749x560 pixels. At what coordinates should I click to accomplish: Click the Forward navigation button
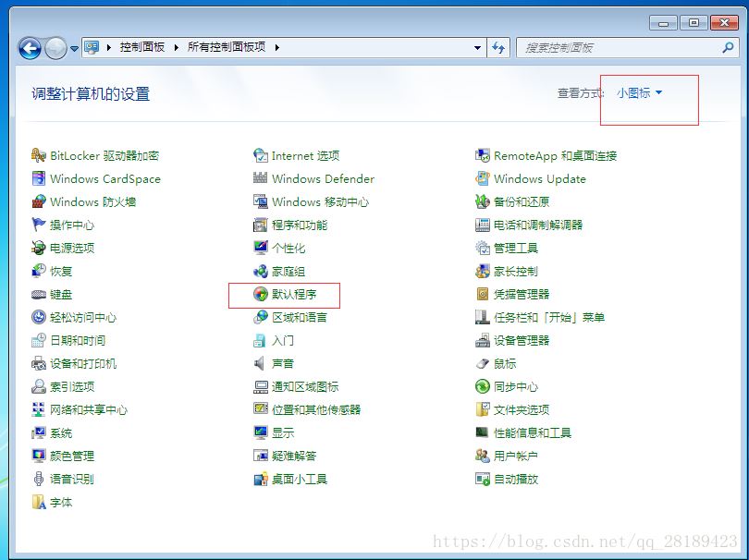tap(55, 48)
